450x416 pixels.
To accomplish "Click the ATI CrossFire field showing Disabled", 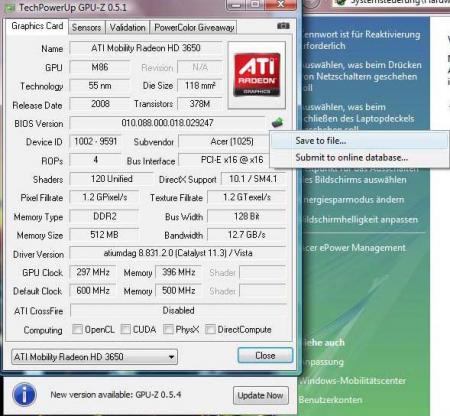I will click(178, 310).
